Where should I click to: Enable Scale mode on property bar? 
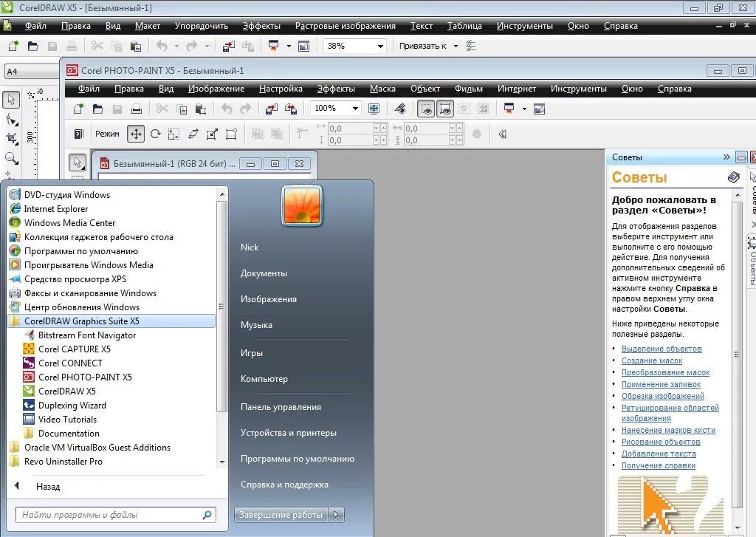173,134
